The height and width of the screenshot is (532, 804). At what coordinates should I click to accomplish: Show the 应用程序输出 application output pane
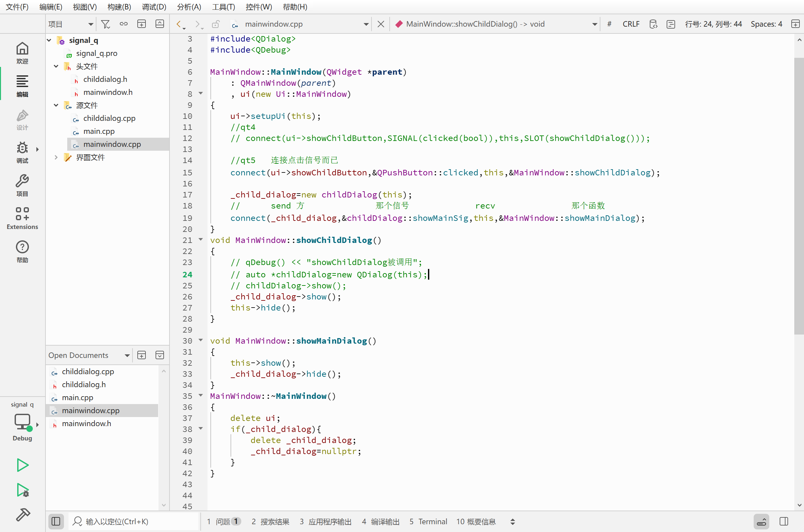click(325, 522)
